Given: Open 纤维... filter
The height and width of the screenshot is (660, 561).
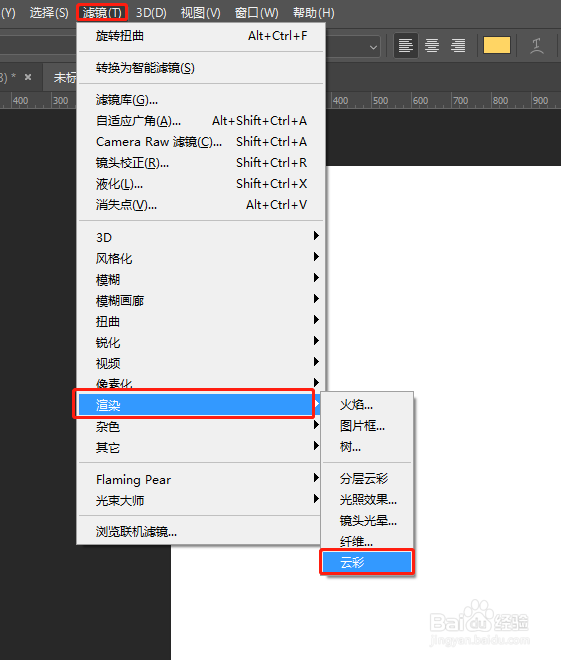Looking at the screenshot, I should coord(367,541).
